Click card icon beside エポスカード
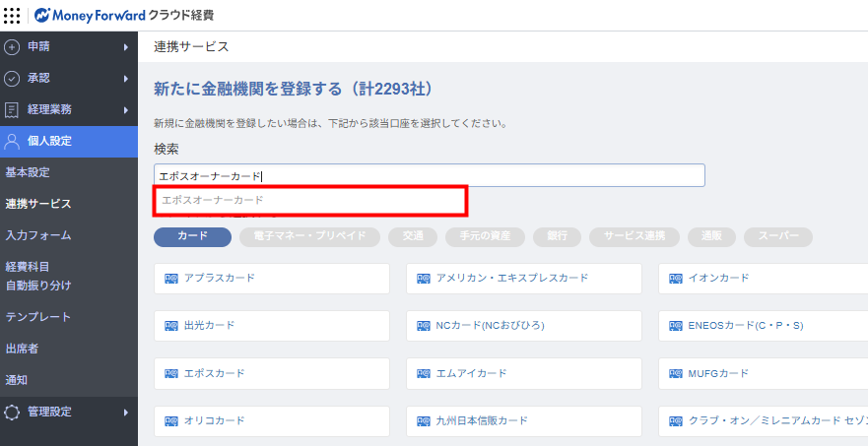Screen dimensions: 868x446 coord(171,373)
